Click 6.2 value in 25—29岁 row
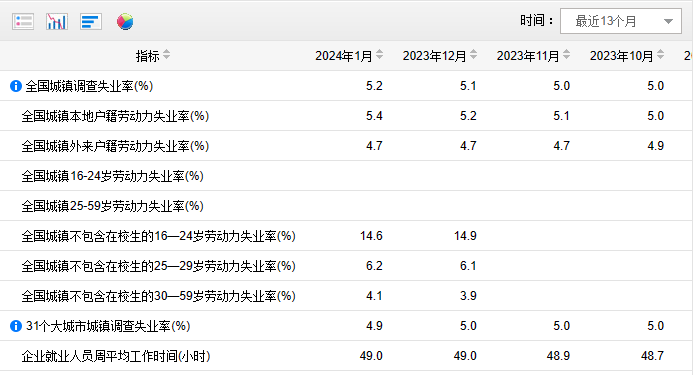The image size is (697, 375). click(374, 266)
